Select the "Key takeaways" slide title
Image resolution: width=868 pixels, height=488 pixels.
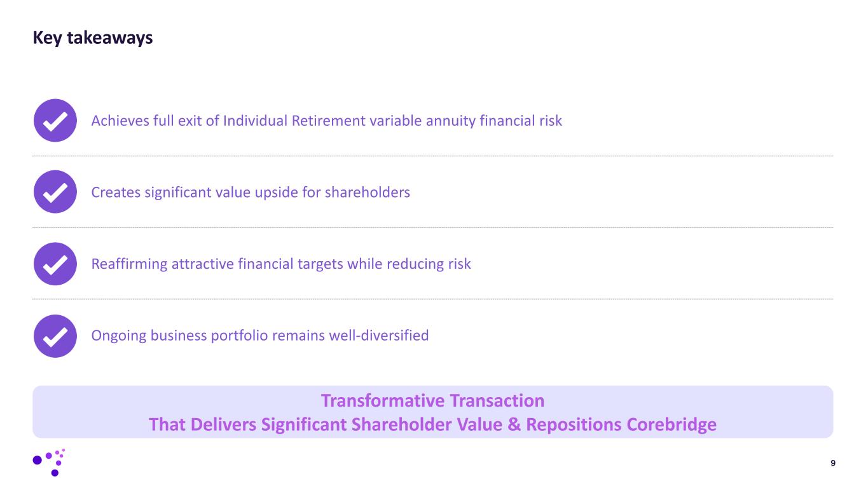pos(93,38)
